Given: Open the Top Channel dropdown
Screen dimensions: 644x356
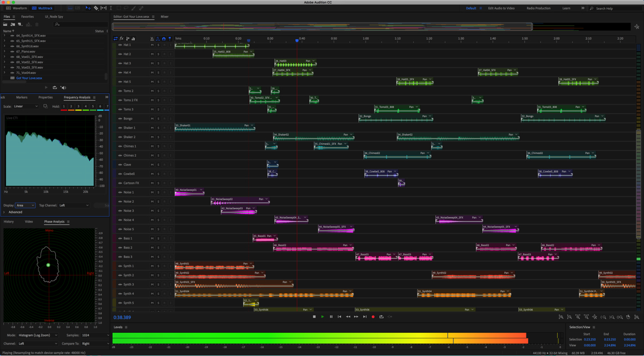Looking at the screenshot, I should (x=74, y=205).
